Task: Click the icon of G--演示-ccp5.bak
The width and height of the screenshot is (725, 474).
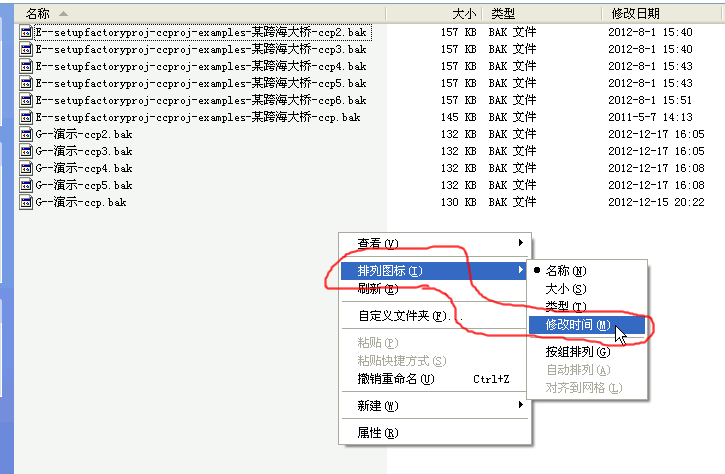Action: pyautogui.click(x=26, y=185)
